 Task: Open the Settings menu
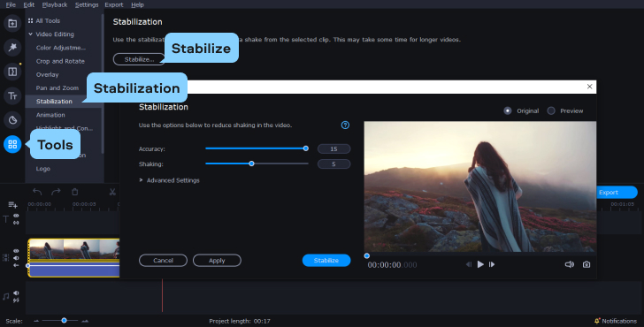[x=87, y=5]
